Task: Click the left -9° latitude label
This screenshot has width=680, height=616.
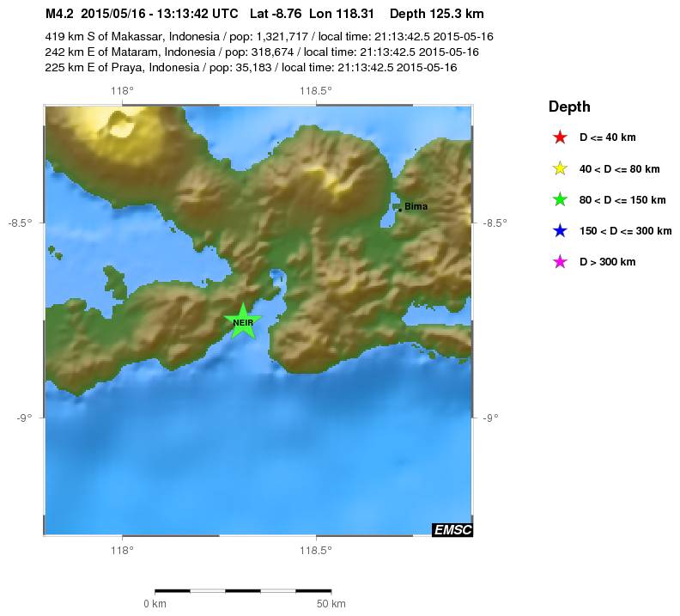Action: (24, 418)
